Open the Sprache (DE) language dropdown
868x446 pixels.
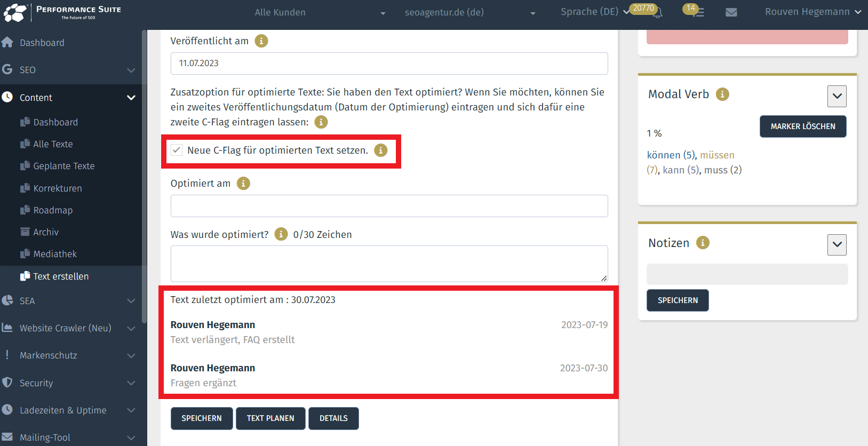pos(594,12)
